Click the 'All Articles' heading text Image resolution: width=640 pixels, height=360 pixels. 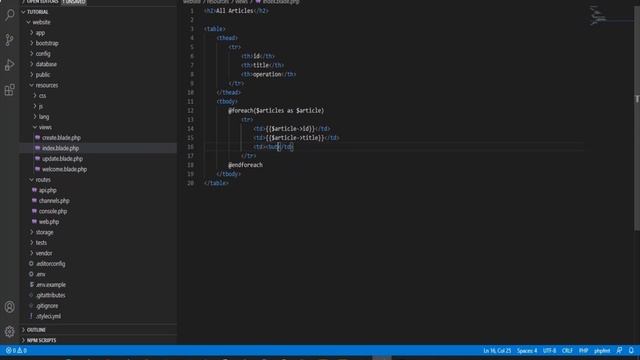235,11
